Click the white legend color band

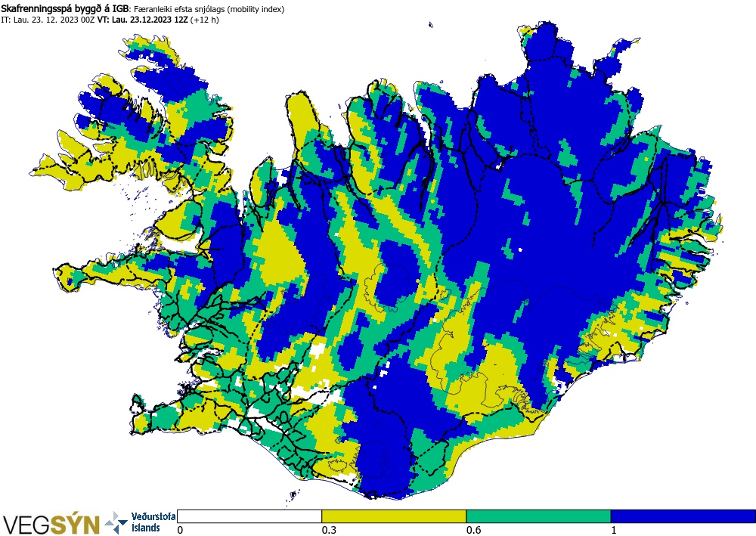[x=249, y=516]
